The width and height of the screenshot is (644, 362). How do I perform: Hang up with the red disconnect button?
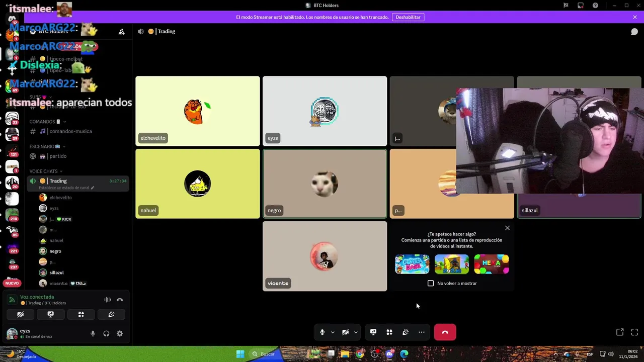click(445, 332)
